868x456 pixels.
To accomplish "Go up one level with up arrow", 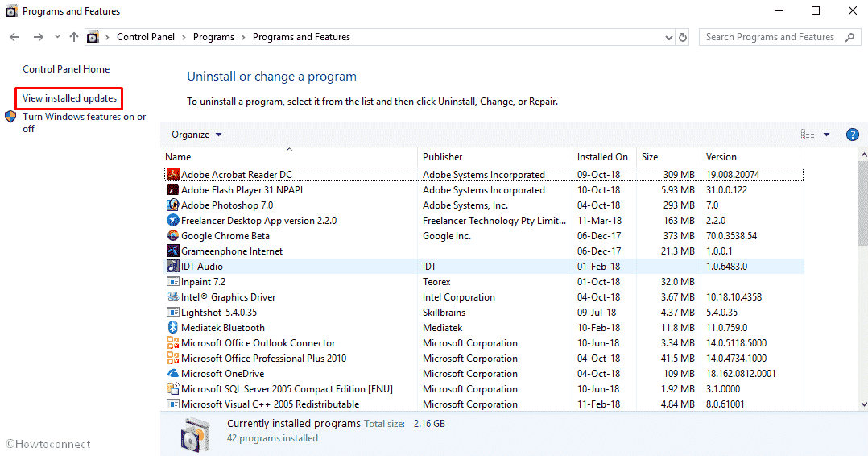I will point(73,37).
